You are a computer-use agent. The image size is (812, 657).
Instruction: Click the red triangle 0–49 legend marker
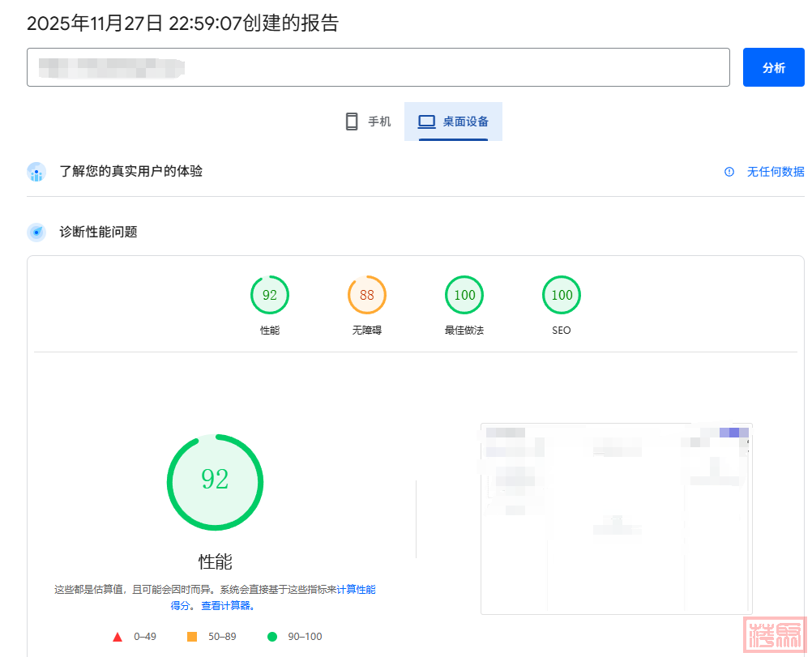[118, 637]
